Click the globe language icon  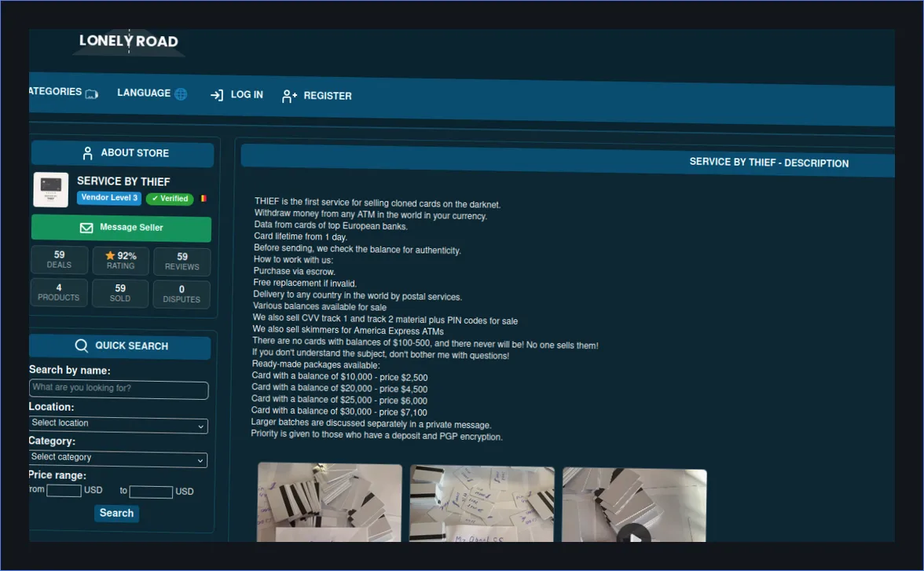[x=181, y=93]
